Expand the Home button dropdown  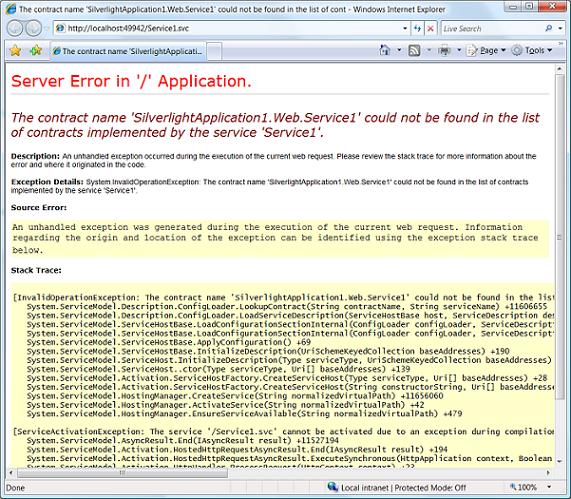[x=399, y=50]
